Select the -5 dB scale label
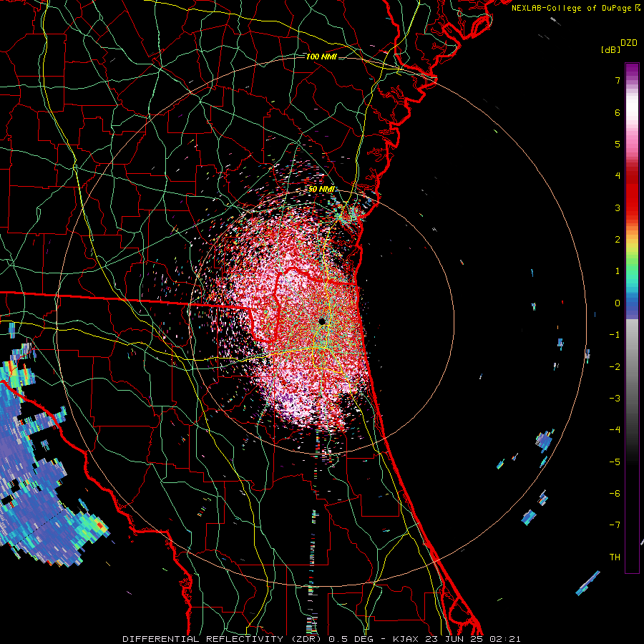Viewport: 644px width, 644px height. point(615,462)
